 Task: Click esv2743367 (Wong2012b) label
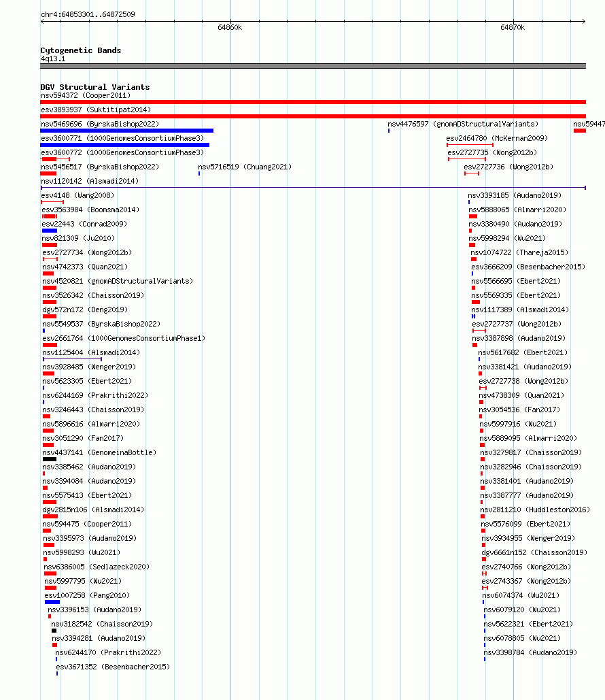pyautogui.click(x=526, y=581)
